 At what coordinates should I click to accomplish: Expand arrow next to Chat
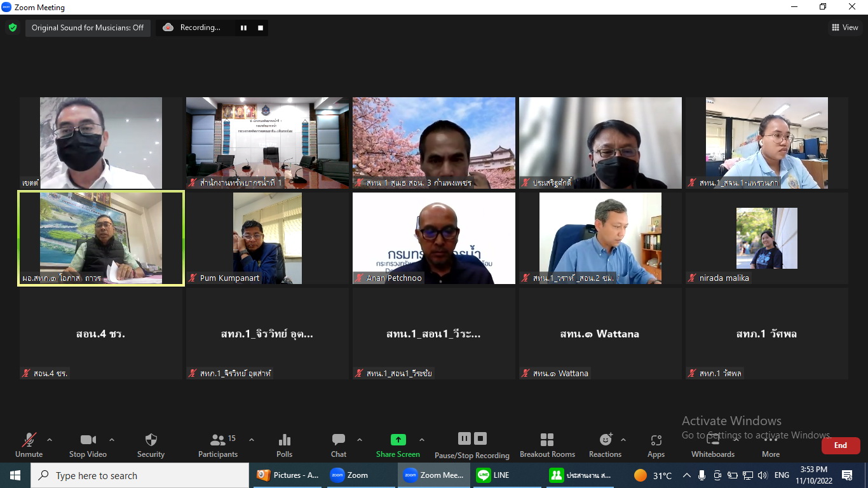tap(359, 440)
